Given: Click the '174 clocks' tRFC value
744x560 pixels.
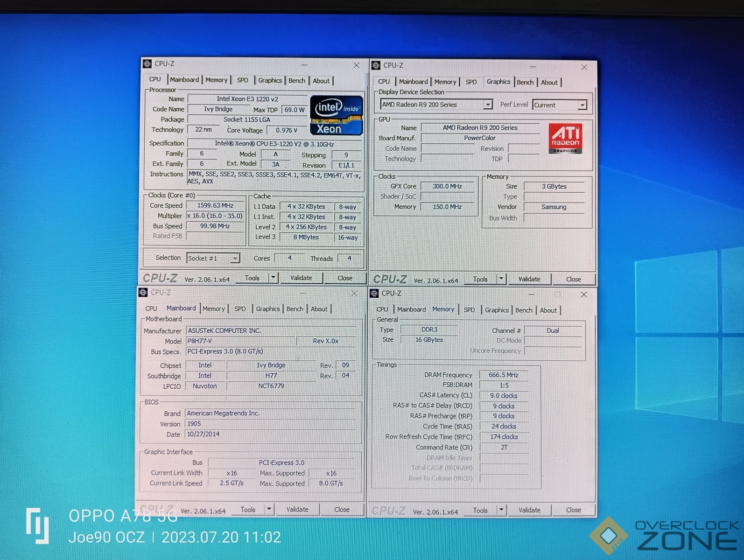Looking at the screenshot, I should 504,437.
